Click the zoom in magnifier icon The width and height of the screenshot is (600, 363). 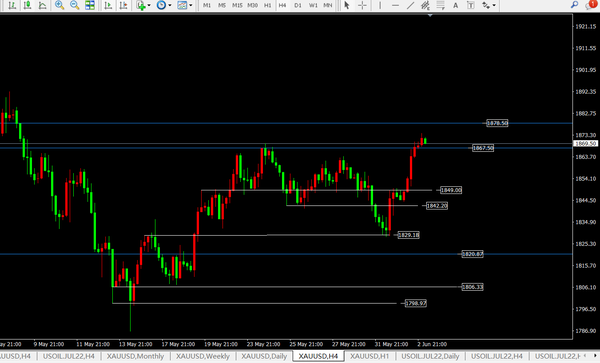tap(59, 5)
